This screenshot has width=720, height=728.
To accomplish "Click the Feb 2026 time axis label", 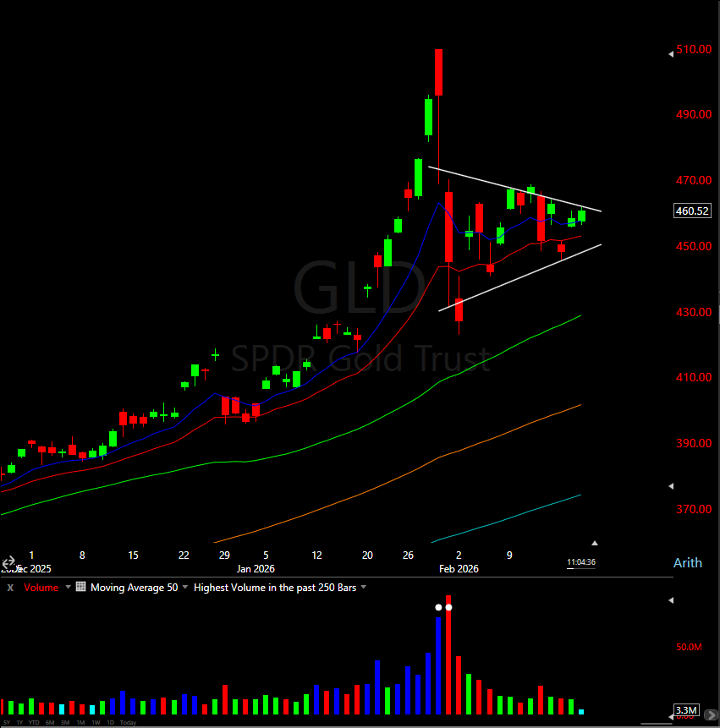I will (459, 569).
